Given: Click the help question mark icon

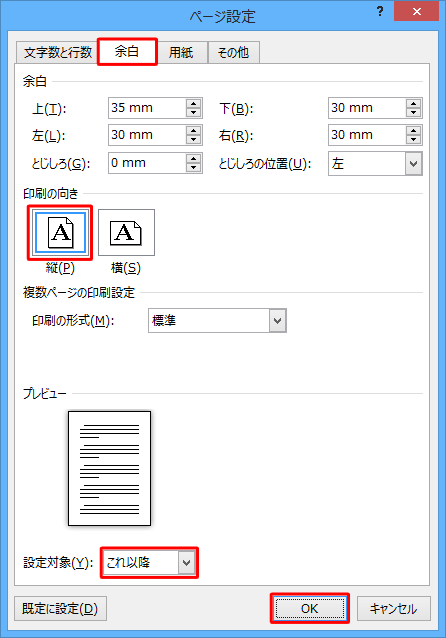Looking at the screenshot, I should pyautogui.click(x=380, y=11).
